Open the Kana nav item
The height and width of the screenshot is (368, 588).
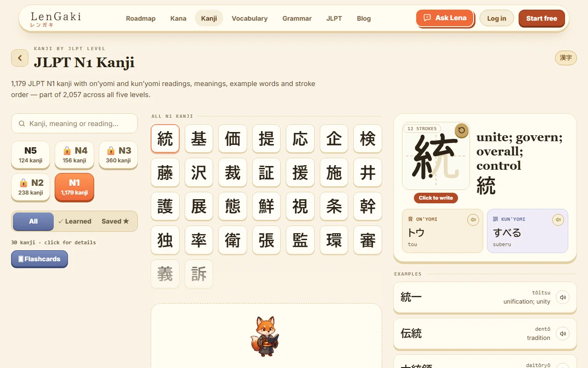(178, 18)
